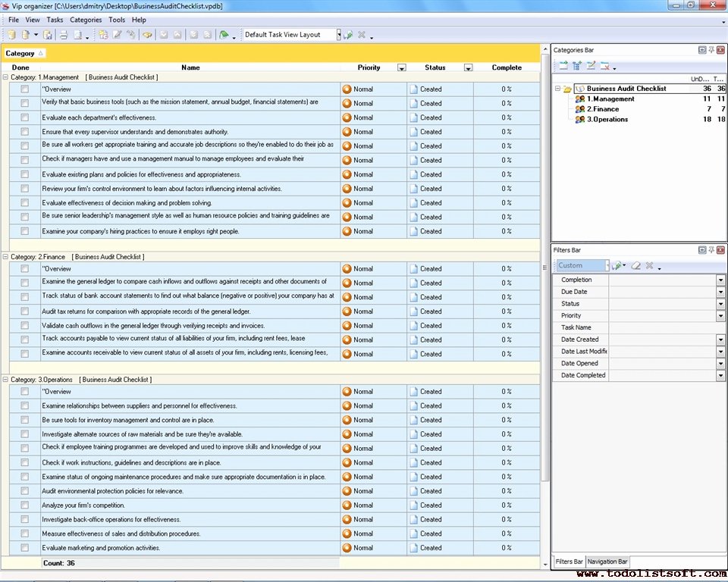
Task: Click the Complete column header
Action: 507,67
